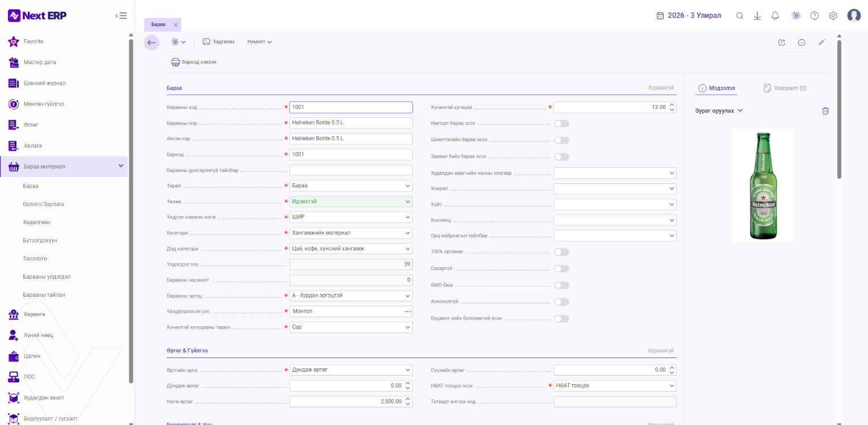The width and height of the screenshot is (868, 425).
Task: Collapse the sidebar menu icon
Action: (x=121, y=16)
